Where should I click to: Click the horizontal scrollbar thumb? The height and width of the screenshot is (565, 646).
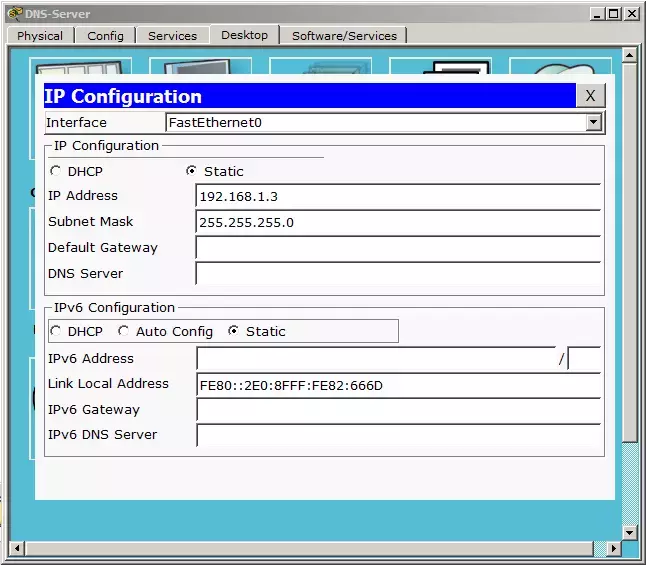(309, 548)
